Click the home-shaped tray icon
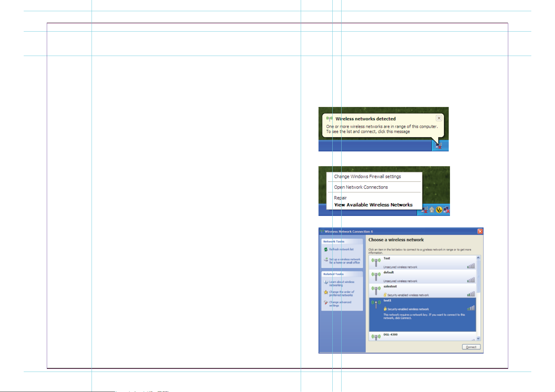 tap(431, 209)
